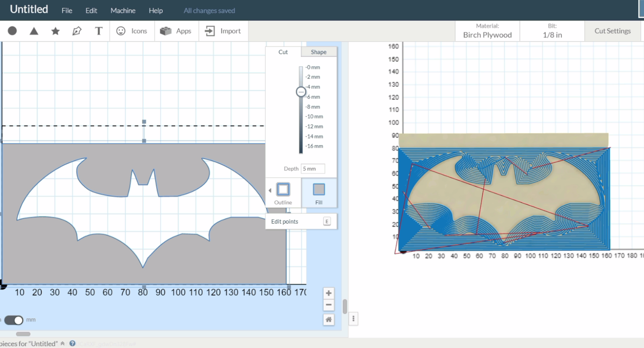Screen dimensions: 644x348
Task: Switch to the Shape tab
Action: tap(318, 52)
